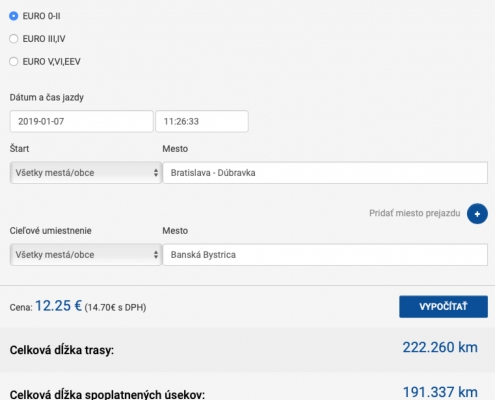The height and width of the screenshot is (400, 495).
Task: Click the 191.337 km tolled sections value
Action: [x=440, y=392]
